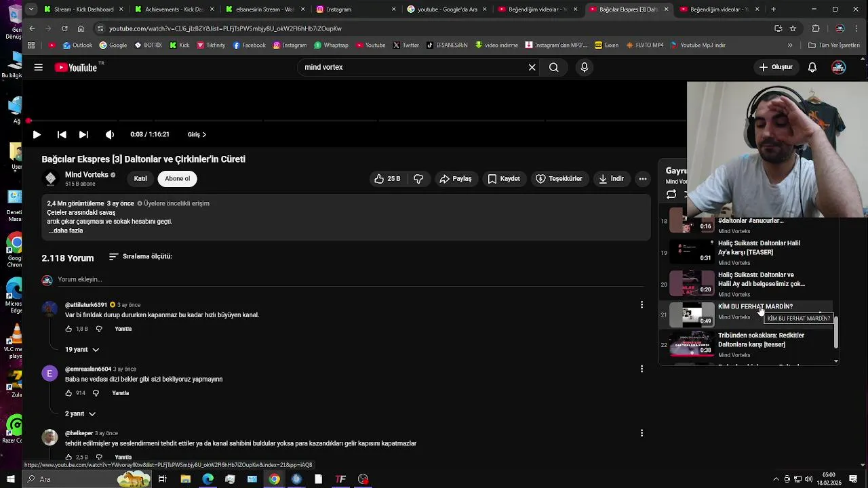The height and width of the screenshot is (488, 868).
Task: Join channel with Katıl button
Action: pos(140,179)
